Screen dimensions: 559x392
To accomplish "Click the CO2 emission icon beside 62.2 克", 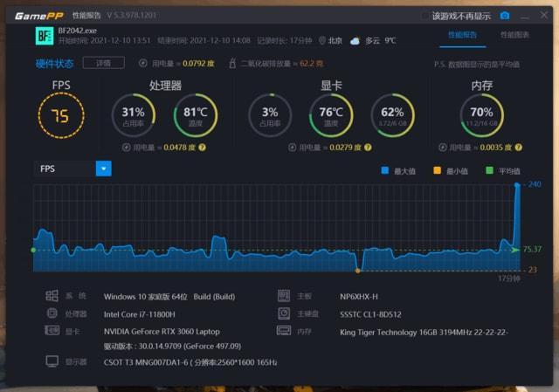I will (232, 63).
